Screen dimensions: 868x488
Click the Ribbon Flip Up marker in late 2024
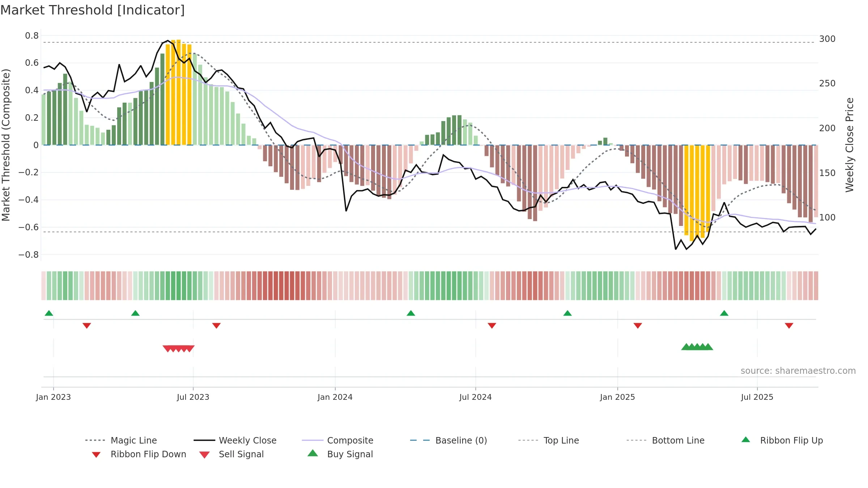(x=567, y=313)
